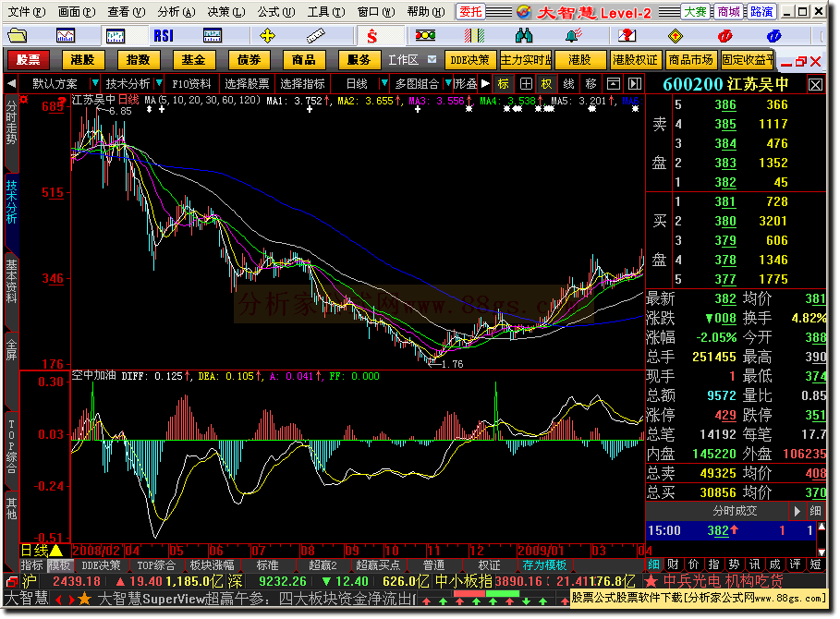Click the 选择指标 button
840x619 pixels.
point(303,83)
